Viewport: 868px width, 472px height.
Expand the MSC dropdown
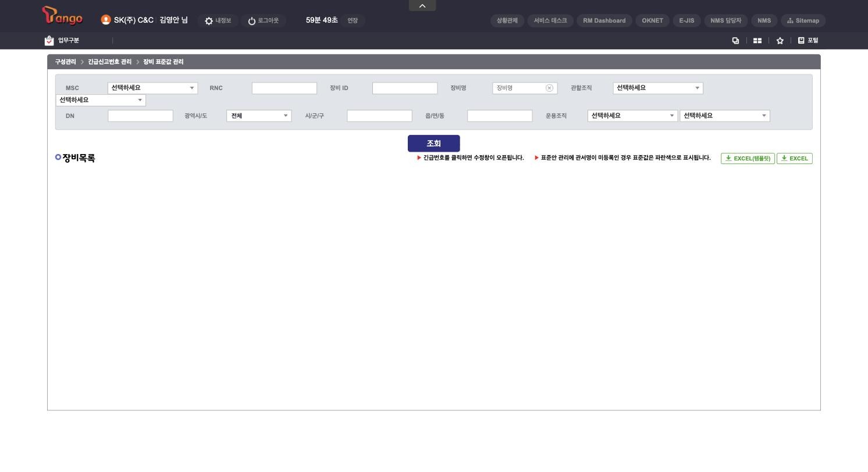click(x=152, y=88)
